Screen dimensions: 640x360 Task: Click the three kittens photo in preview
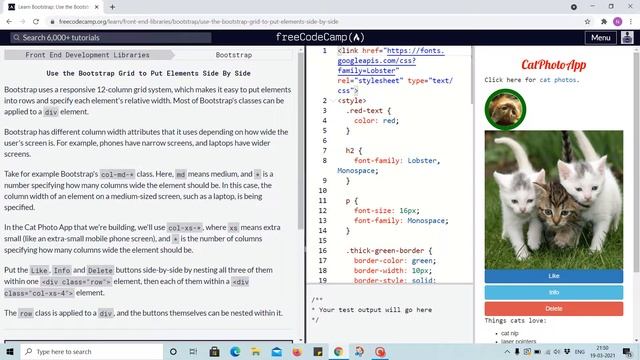[x=554, y=200]
